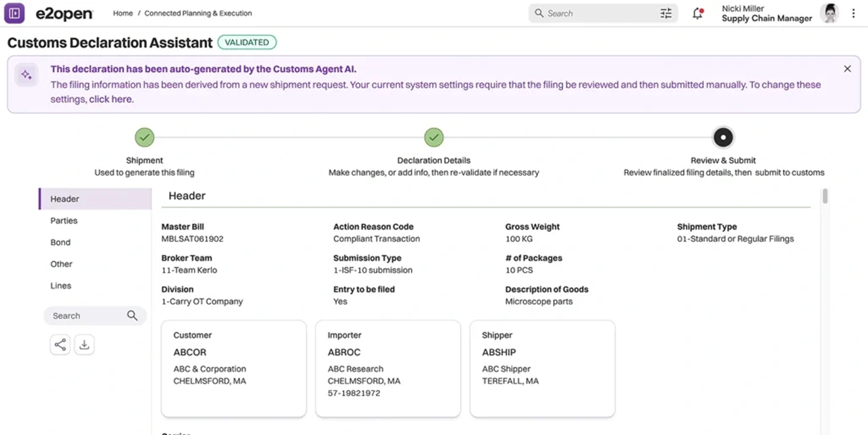Click the top Search field
This screenshot has width=868, height=435.
tap(596, 13)
